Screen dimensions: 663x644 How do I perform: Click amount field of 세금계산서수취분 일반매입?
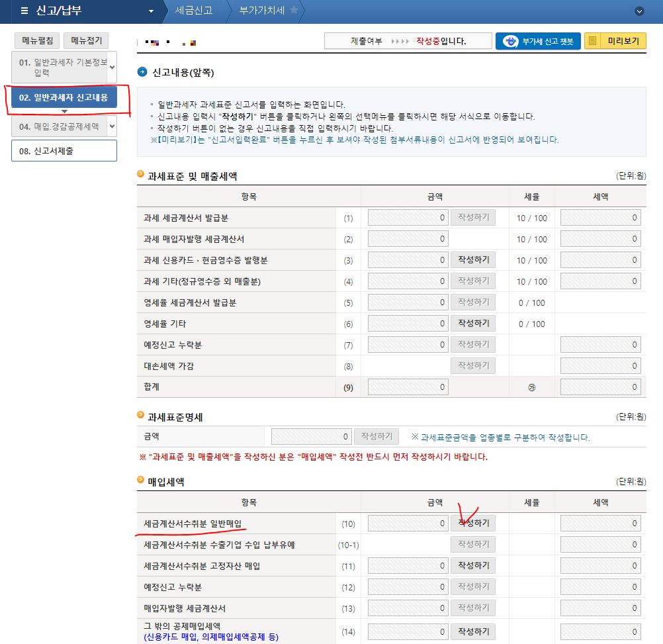coord(408,523)
